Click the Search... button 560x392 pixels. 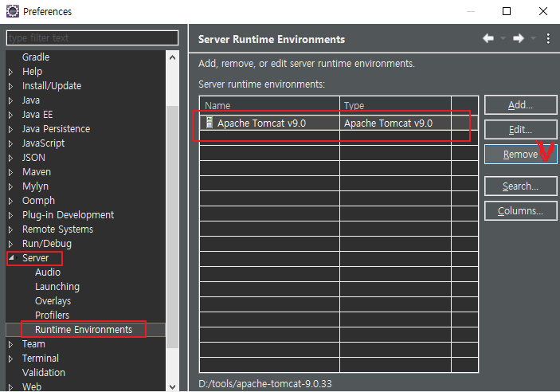point(520,186)
